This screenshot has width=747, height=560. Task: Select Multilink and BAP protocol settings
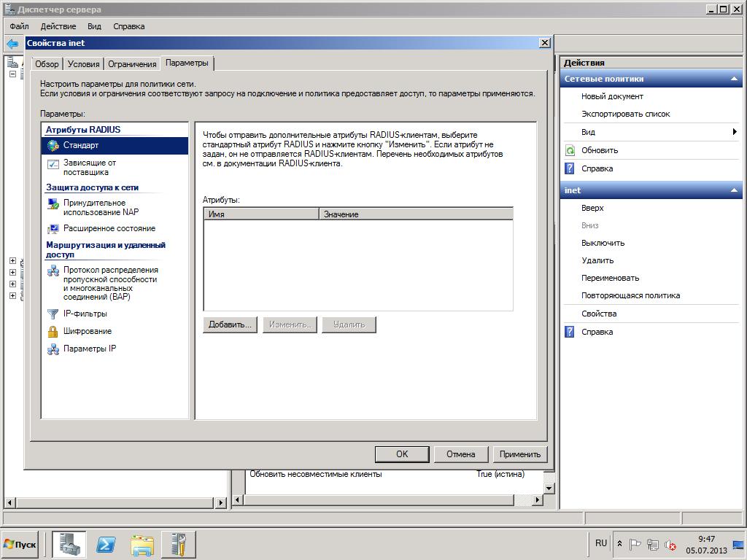109,284
